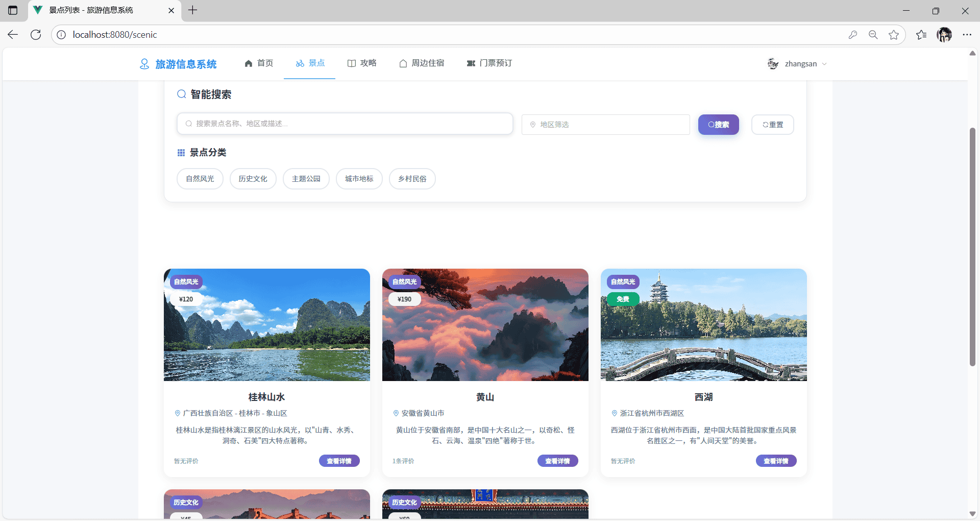Open the 周边住宿 menu item
Screen dimensions: 980x521
click(422, 63)
